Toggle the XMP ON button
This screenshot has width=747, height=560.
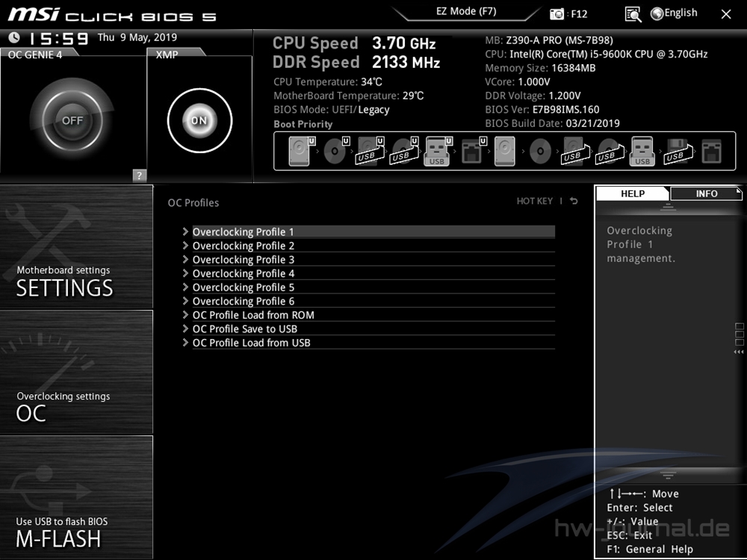[x=199, y=120]
